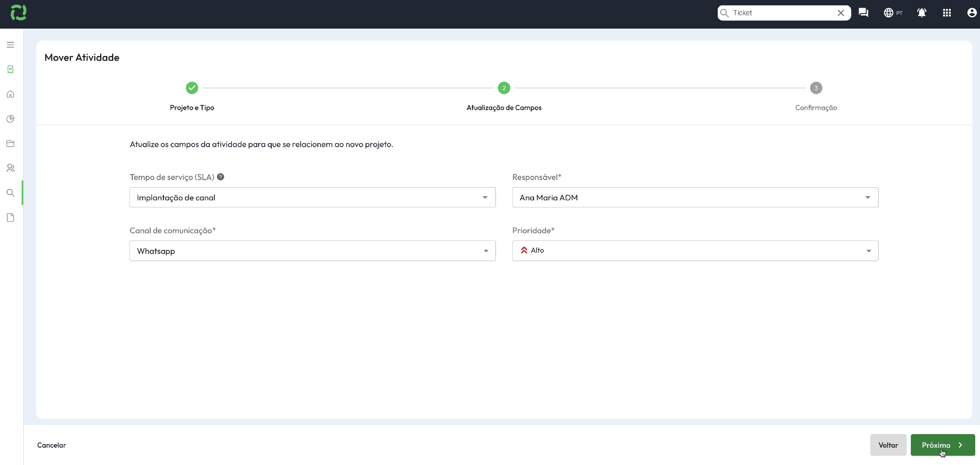Click the Ana Maria ADM field value

coord(548,198)
